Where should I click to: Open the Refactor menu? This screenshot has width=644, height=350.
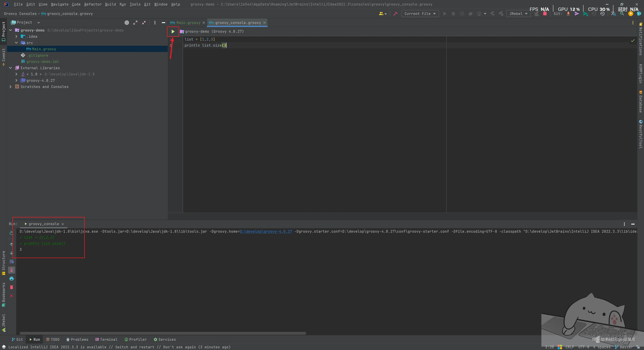point(93,4)
